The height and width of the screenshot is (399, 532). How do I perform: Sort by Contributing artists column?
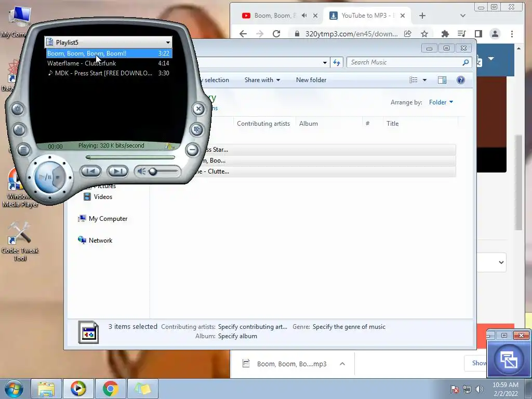pos(263,124)
